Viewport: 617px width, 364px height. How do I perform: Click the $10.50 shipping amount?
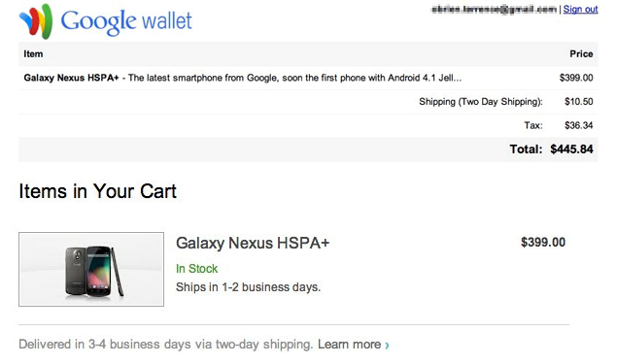point(578,102)
